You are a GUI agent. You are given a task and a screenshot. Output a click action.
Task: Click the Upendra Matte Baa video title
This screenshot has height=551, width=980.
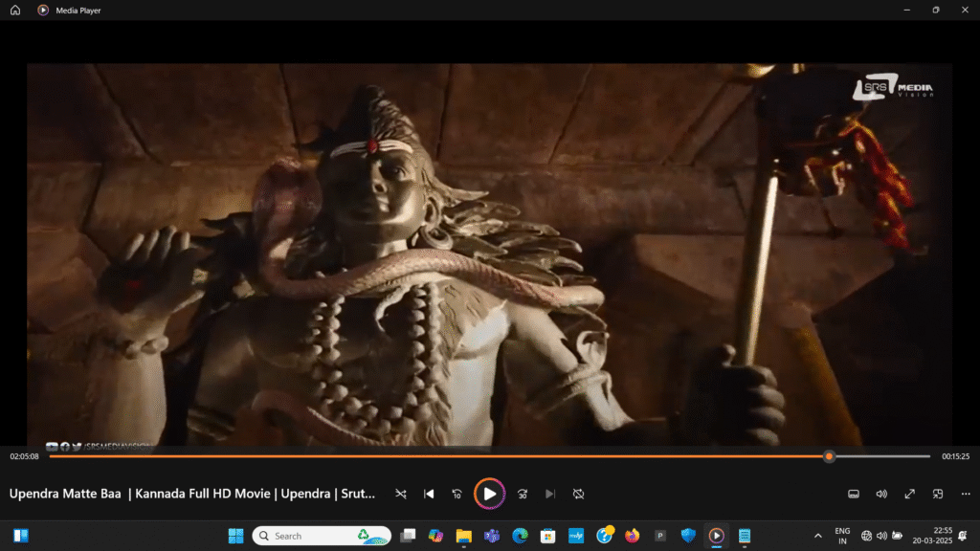click(x=191, y=494)
